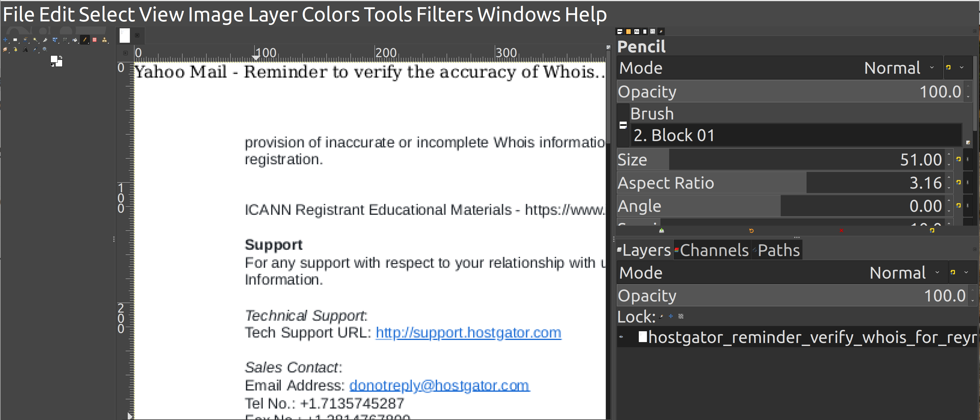
Task: Select the Rectangle Select tool
Action: coord(15,40)
